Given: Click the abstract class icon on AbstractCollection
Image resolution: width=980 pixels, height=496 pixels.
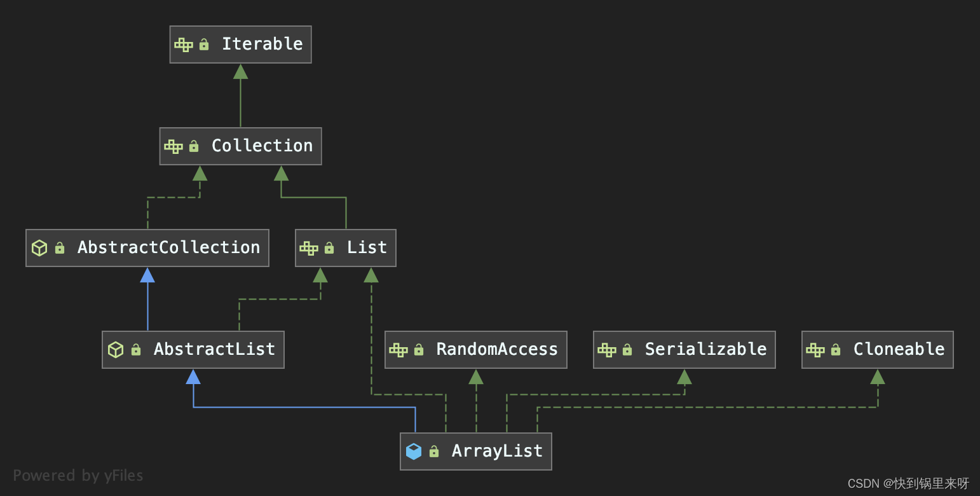Looking at the screenshot, I should pyautogui.click(x=39, y=248).
